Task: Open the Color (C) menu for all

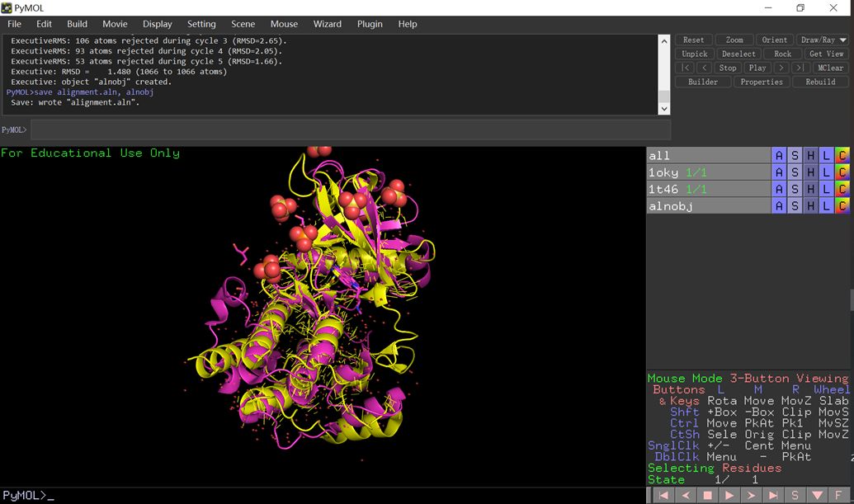Action: (x=842, y=156)
